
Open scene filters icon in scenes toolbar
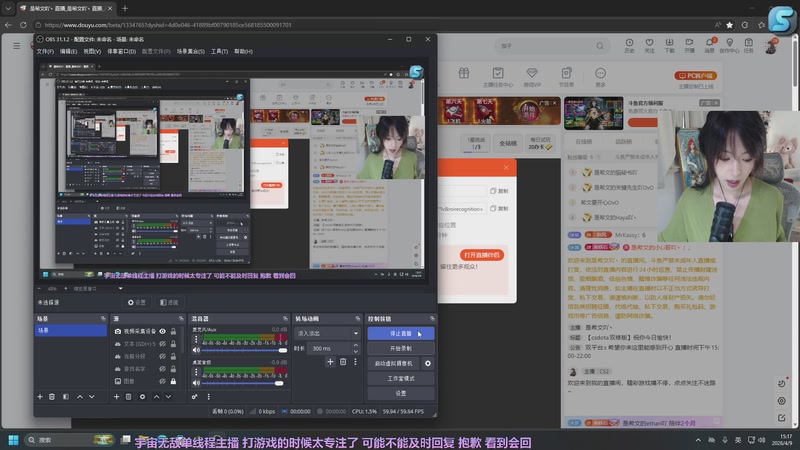pos(66,396)
